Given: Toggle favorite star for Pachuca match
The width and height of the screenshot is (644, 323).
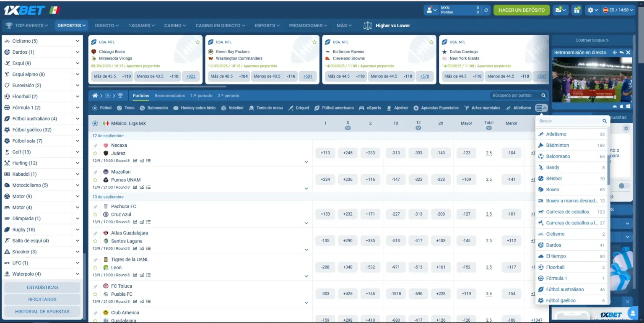Looking at the screenshot, I should [x=95, y=214].
